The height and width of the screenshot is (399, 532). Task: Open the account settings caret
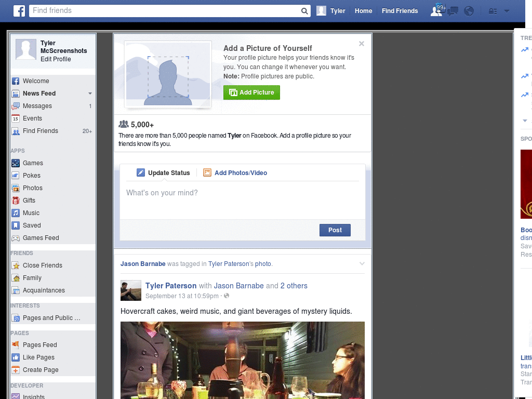pyautogui.click(x=506, y=11)
